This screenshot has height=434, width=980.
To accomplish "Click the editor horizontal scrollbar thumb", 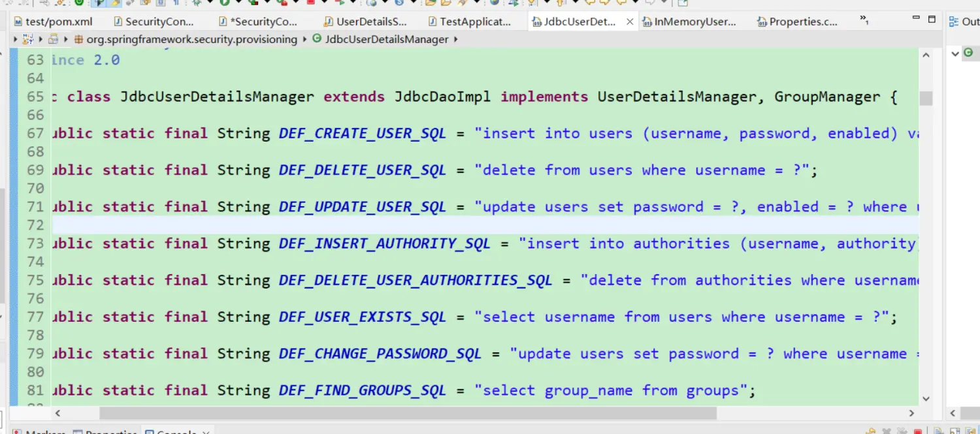I will click(408, 413).
